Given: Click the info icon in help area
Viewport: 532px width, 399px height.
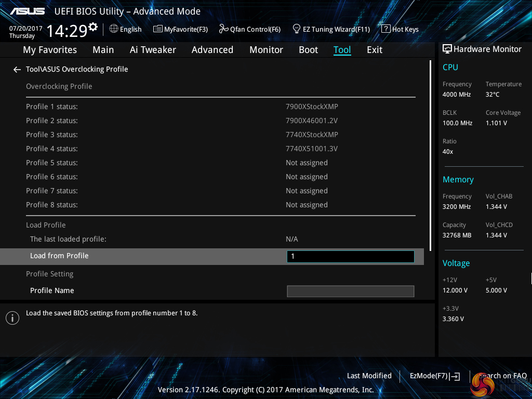Looking at the screenshot, I should (12, 318).
